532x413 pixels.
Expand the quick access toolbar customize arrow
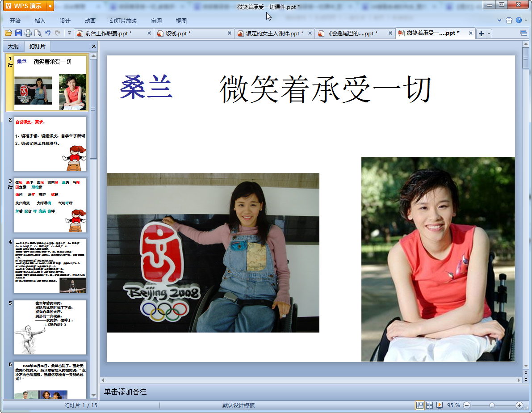tap(69, 33)
